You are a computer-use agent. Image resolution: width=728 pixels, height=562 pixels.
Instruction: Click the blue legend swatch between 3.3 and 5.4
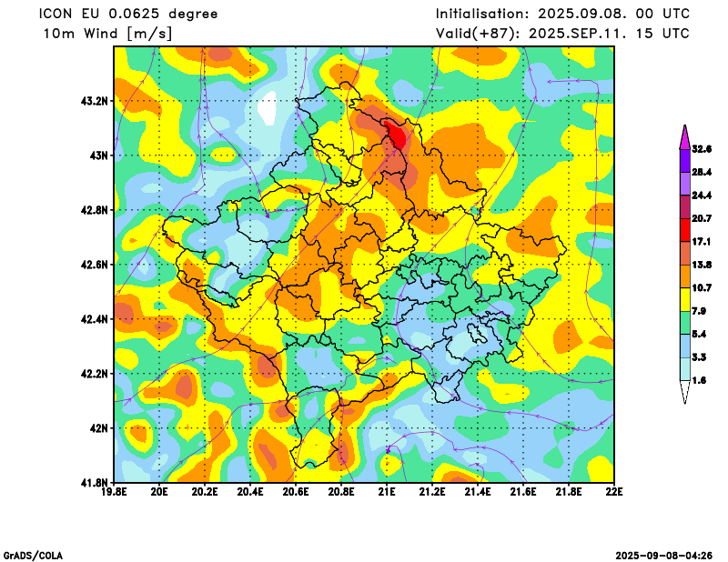pos(684,346)
